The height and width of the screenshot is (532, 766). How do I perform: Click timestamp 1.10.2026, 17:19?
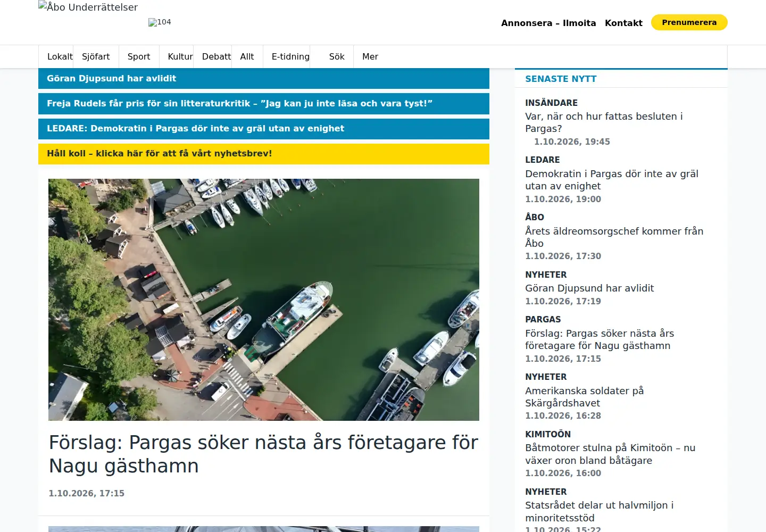point(563,301)
